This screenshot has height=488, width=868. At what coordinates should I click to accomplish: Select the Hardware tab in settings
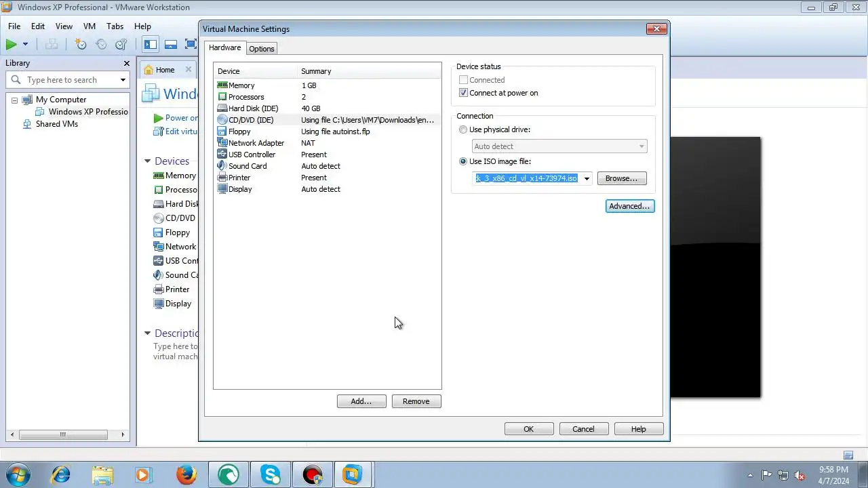(x=224, y=47)
